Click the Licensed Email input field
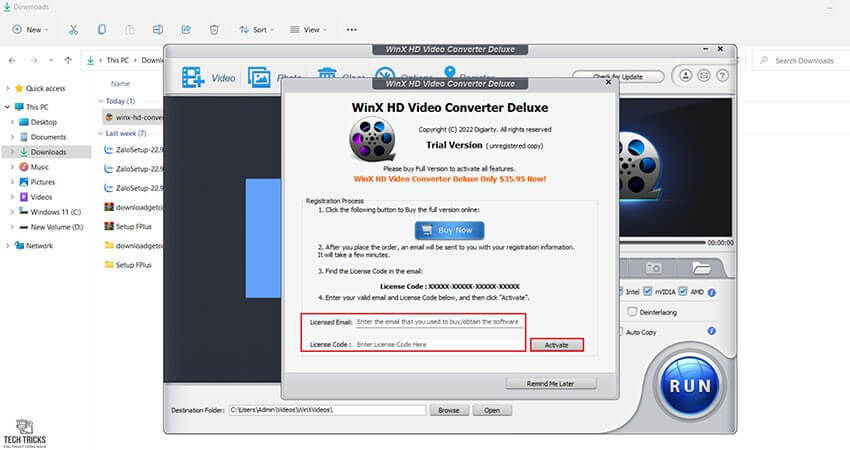The width and height of the screenshot is (850, 450). [439, 322]
